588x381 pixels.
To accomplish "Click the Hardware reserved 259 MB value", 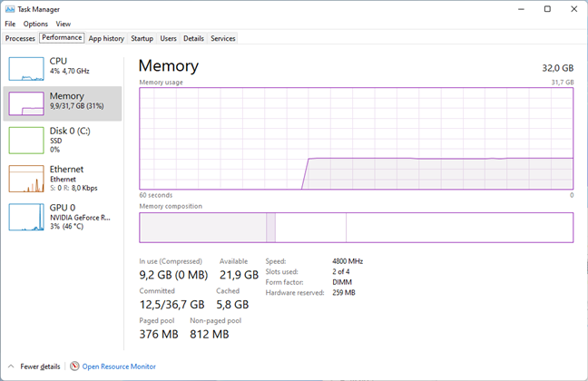I will pos(344,292).
